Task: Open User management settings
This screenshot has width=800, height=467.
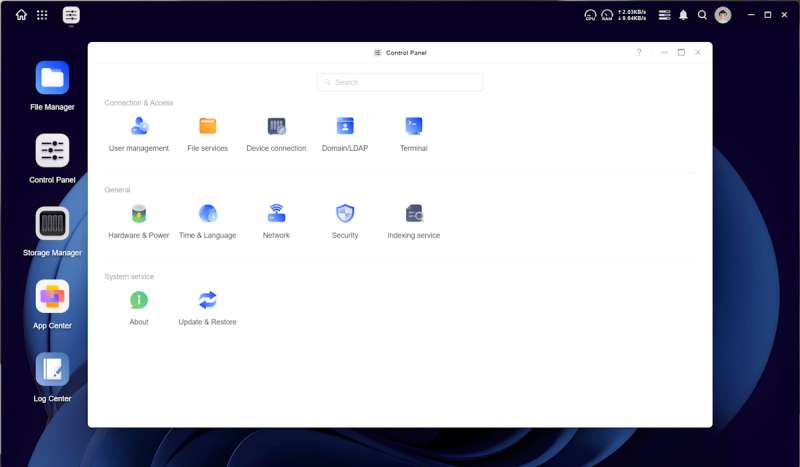Action: pyautogui.click(x=139, y=134)
